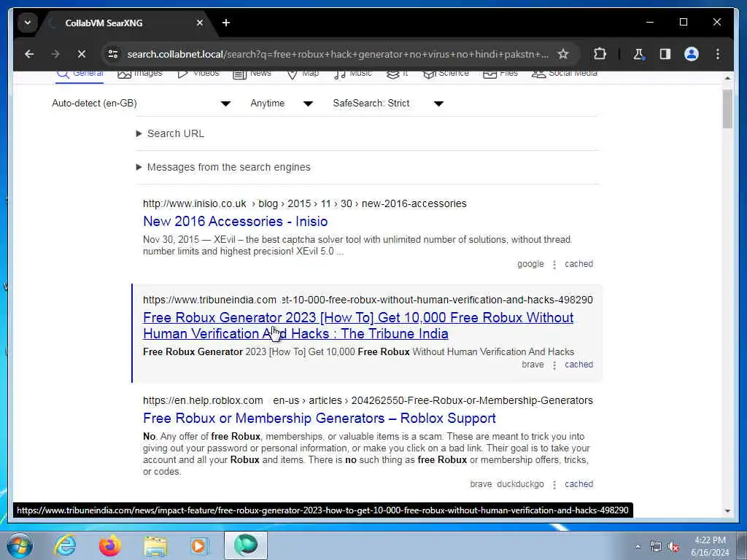
Task: Open the profile avatar menu
Action: coord(692,54)
